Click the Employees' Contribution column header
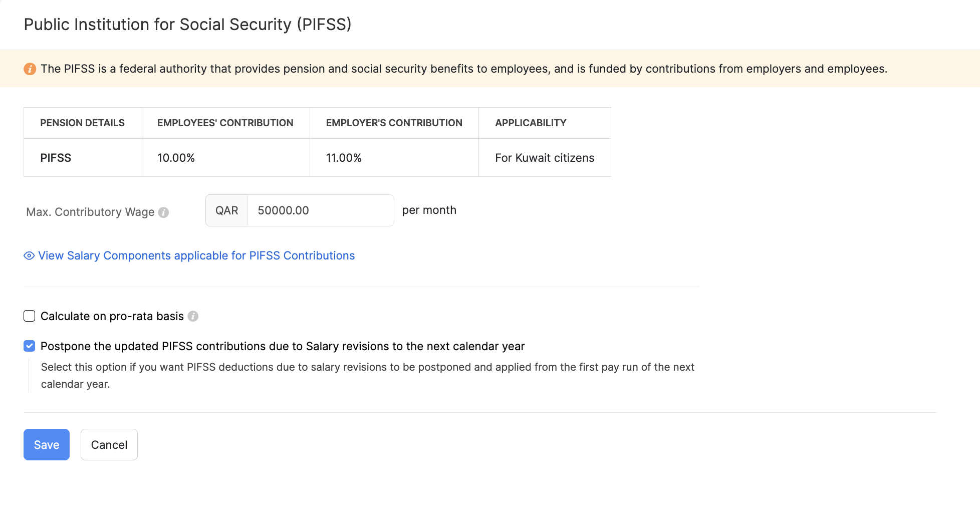The width and height of the screenshot is (980, 530). [225, 123]
